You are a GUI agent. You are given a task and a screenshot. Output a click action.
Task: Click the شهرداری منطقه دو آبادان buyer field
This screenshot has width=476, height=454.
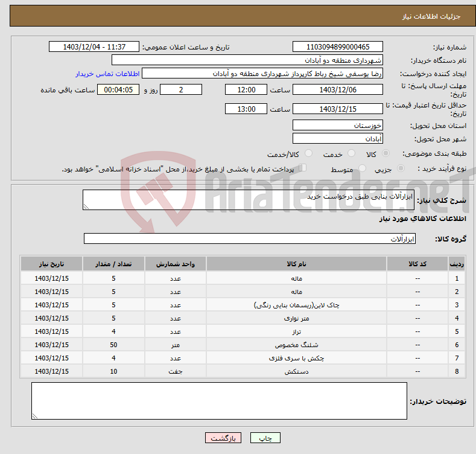click(x=247, y=60)
